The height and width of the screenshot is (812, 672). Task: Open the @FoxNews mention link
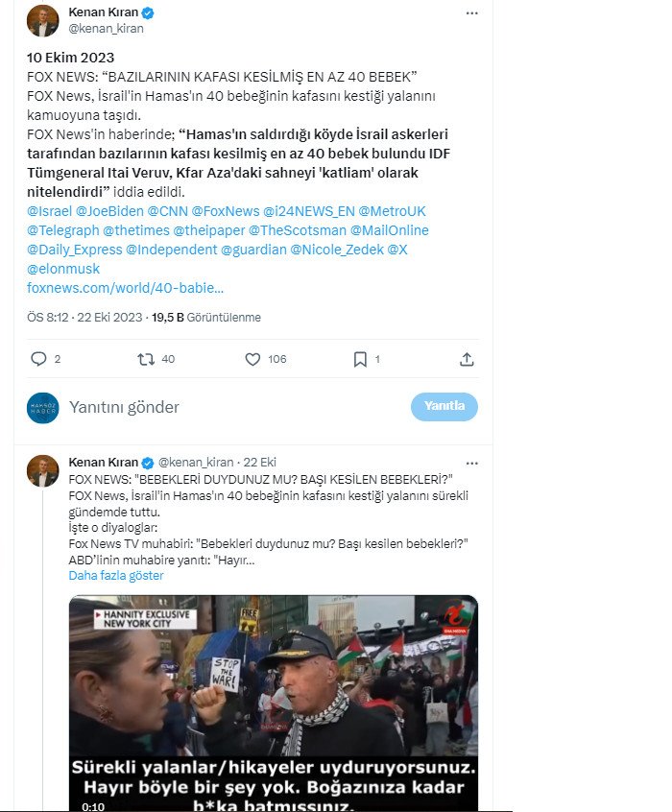point(226,211)
